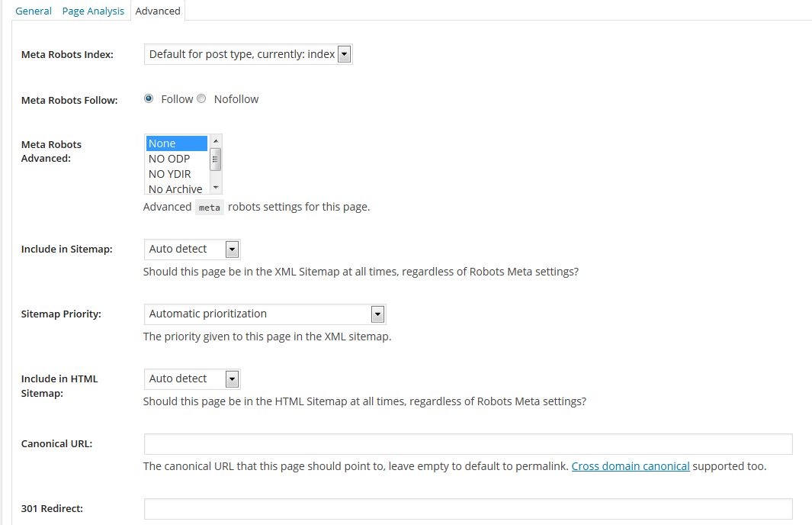The width and height of the screenshot is (812, 525).
Task: Click the 301 Redirect input field
Action: 468,509
